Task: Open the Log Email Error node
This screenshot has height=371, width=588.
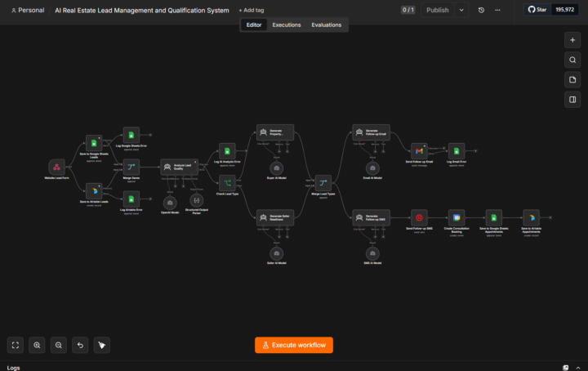Action: 457,151
